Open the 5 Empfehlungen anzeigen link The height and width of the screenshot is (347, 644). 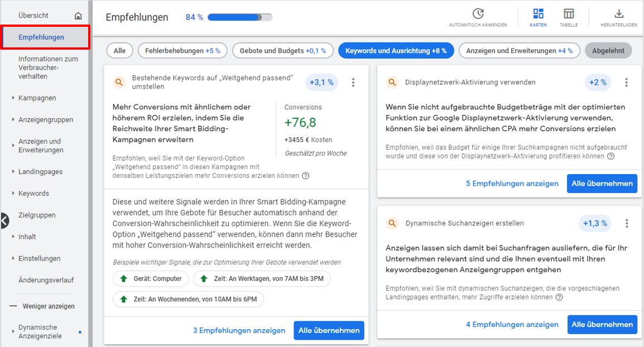click(x=512, y=183)
